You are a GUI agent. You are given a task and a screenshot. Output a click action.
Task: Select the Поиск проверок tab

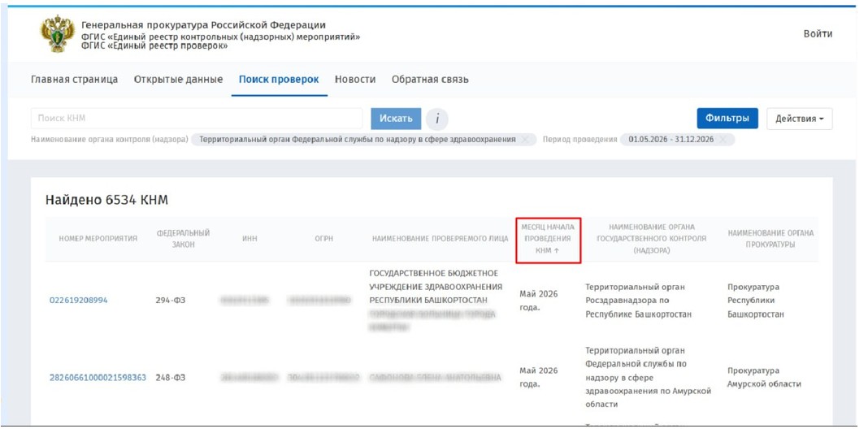click(279, 79)
